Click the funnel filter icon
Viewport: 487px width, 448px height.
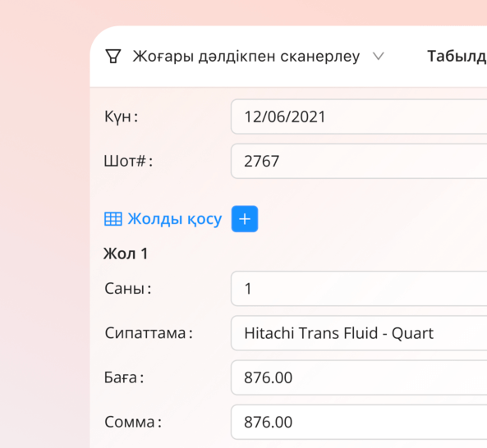[113, 57]
